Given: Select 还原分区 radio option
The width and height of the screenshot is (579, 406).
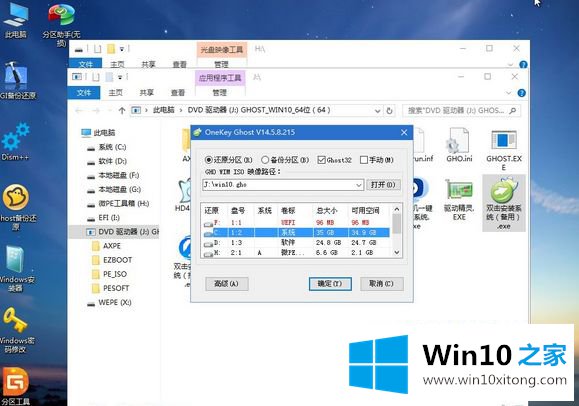Looking at the screenshot, I should [229, 160].
